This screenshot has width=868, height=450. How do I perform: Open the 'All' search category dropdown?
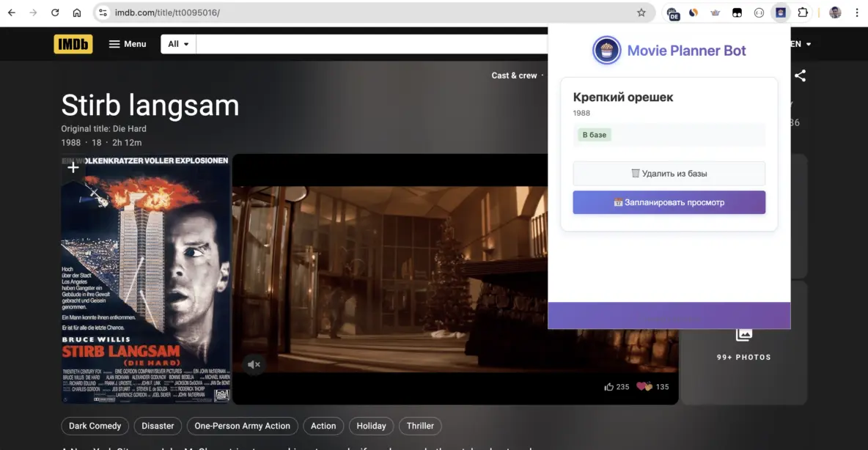point(177,44)
